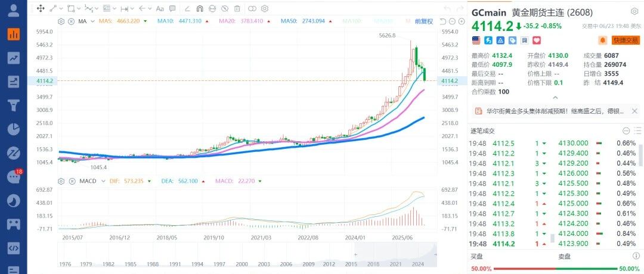Open MACD indicator settings gear
Viewport: 644px width, 274px height.
click(61, 181)
